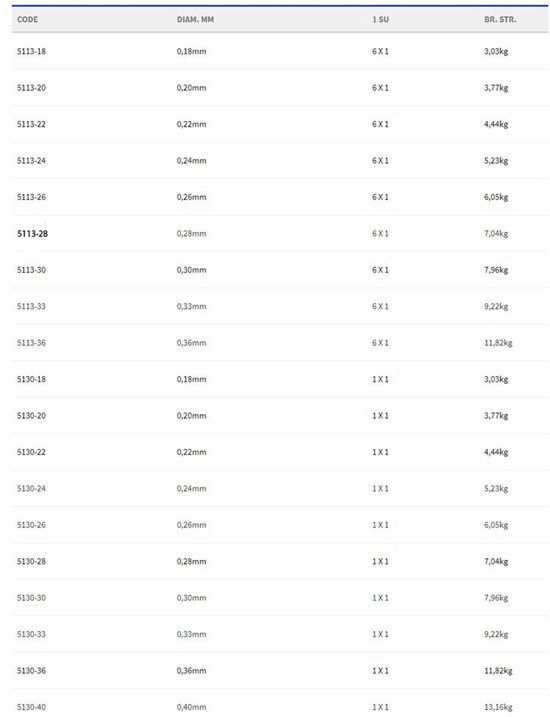This screenshot has height=717, width=550.
Task: Select product code 5113-20
Action: pos(32,88)
